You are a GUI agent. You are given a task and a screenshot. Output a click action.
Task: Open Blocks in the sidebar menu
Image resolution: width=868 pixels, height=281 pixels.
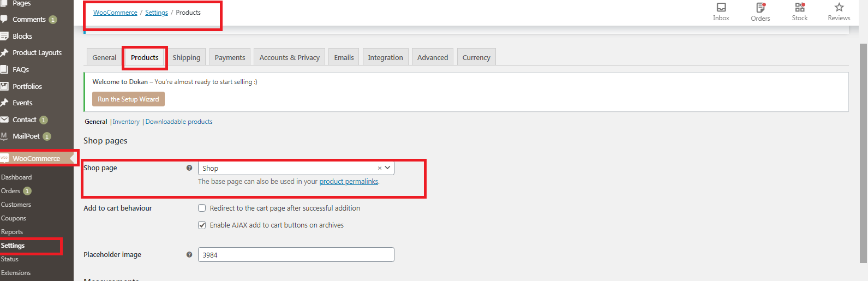(22, 36)
